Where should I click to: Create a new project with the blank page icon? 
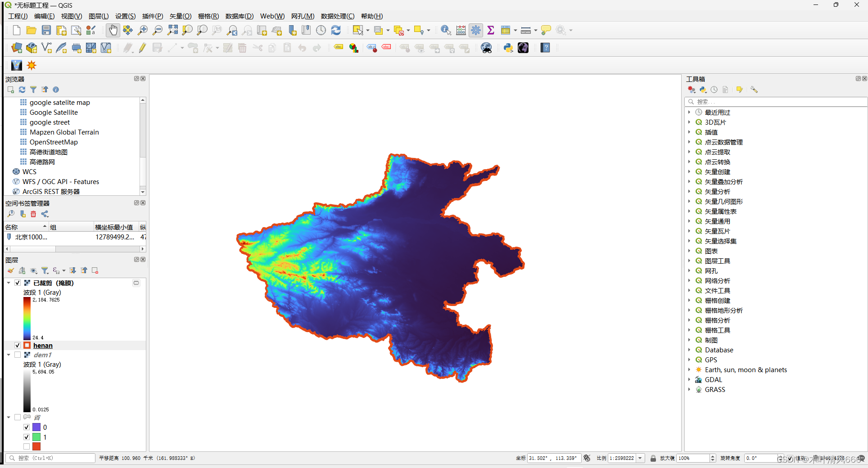17,30
